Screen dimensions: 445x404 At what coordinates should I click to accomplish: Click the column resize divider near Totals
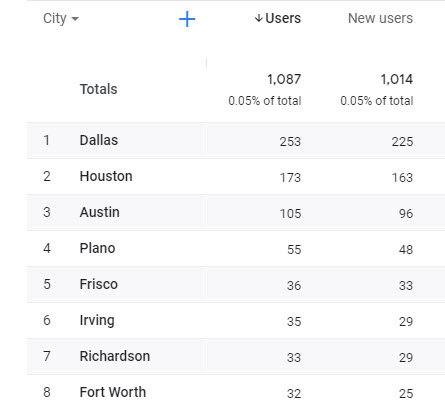click(206, 63)
